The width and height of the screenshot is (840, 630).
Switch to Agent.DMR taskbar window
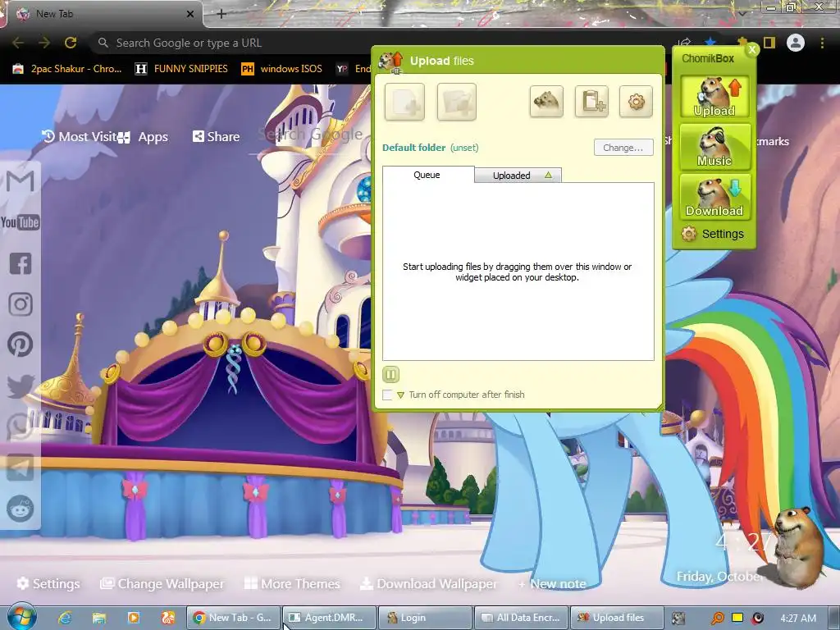point(328,618)
